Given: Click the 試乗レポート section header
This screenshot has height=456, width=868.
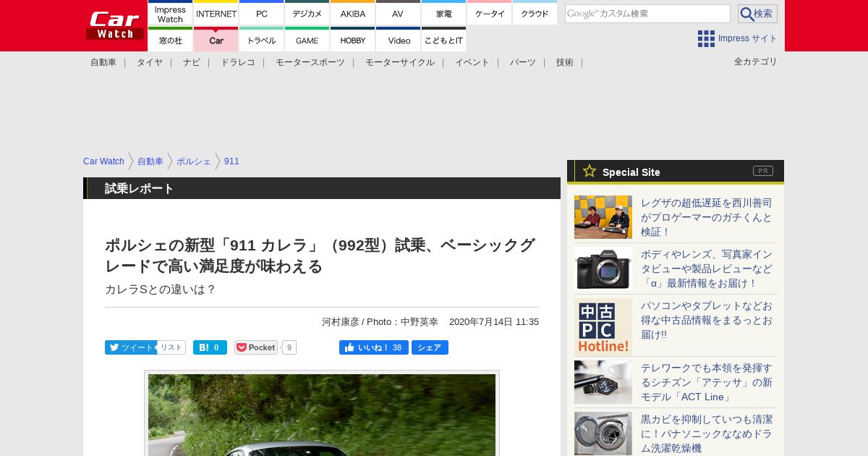Looking at the screenshot, I should coord(322,188).
